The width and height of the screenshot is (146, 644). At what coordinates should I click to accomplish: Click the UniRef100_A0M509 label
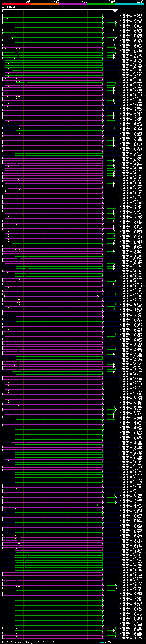131,32
